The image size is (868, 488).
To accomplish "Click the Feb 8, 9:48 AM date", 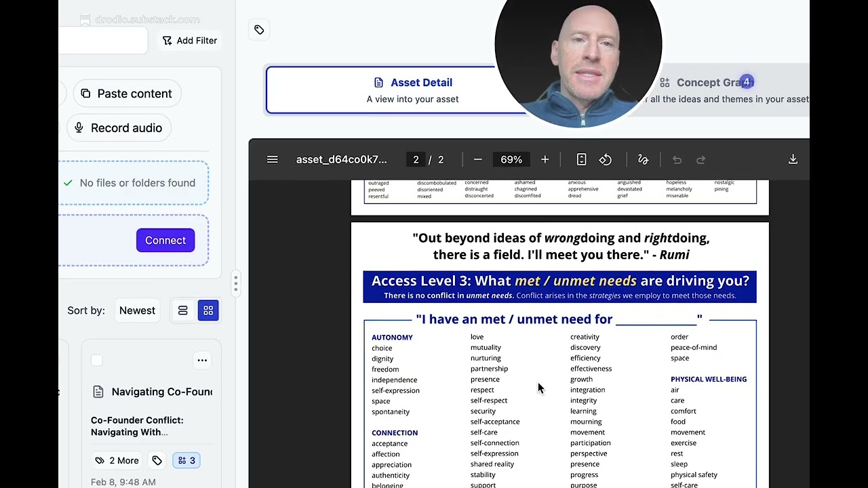I will click(123, 482).
